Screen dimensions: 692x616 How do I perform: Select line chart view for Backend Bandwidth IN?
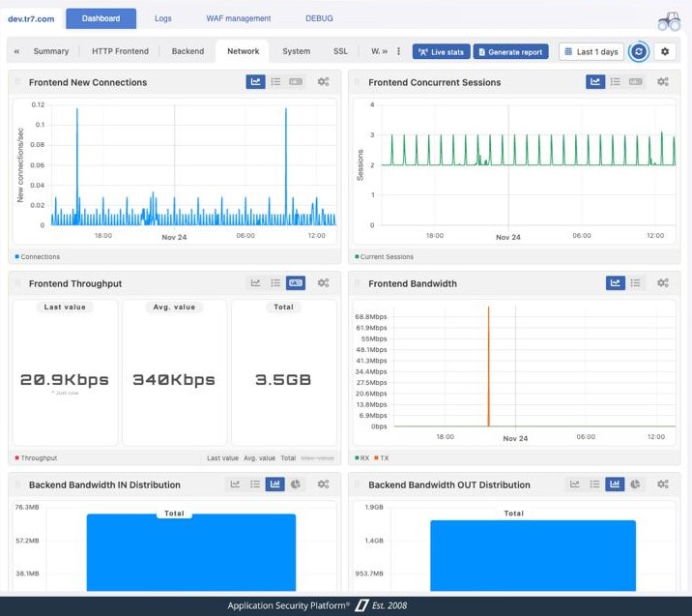[235, 484]
